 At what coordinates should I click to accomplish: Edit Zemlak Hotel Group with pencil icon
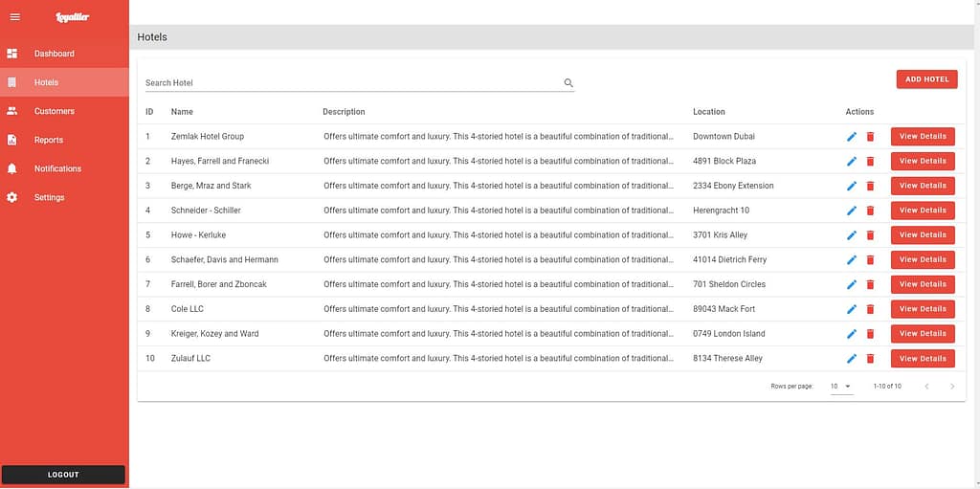click(852, 137)
